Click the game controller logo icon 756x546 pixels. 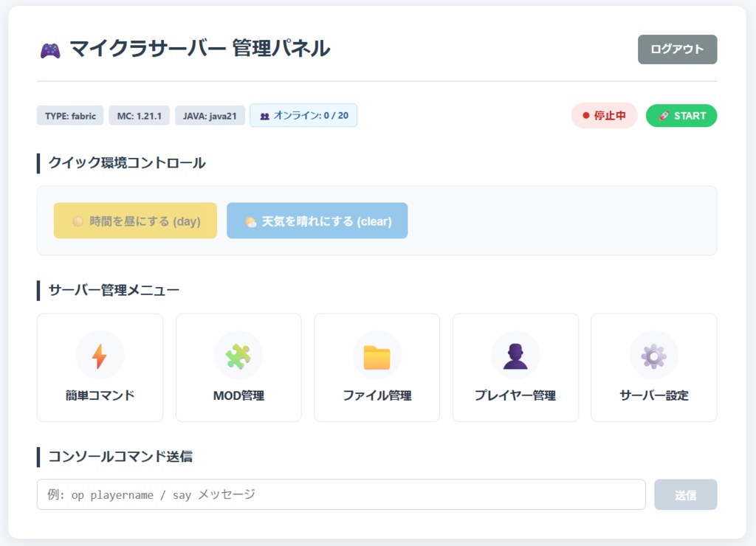(50, 51)
